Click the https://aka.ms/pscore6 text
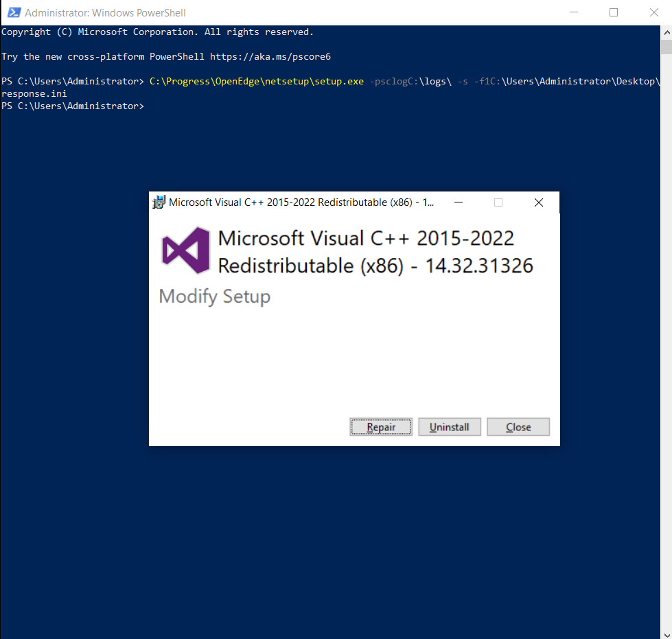This screenshot has height=639, width=672. (270, 56)
